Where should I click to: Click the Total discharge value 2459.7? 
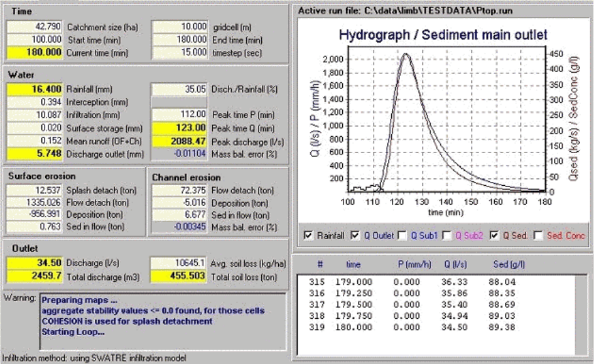click(34, 276)
